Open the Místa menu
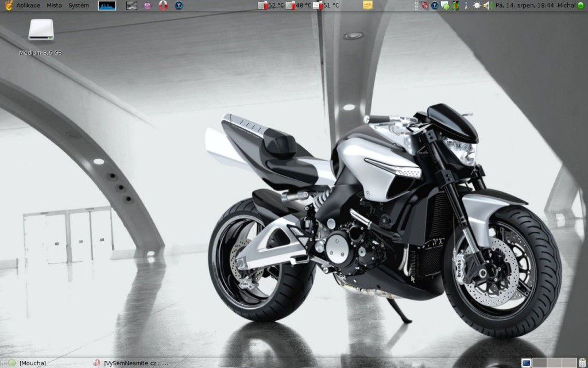Image resolution: width=588 pixels, height=368 pixels. tap(55, 5)
